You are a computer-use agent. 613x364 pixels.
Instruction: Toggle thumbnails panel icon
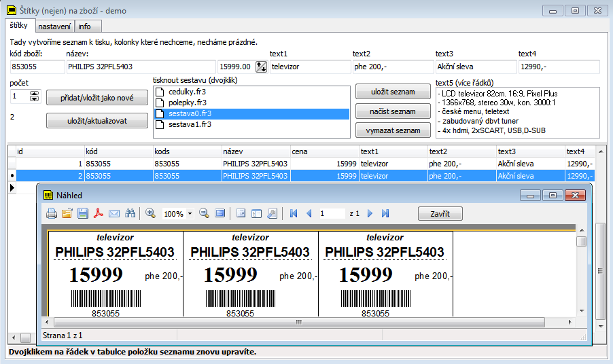pos(256,213)
